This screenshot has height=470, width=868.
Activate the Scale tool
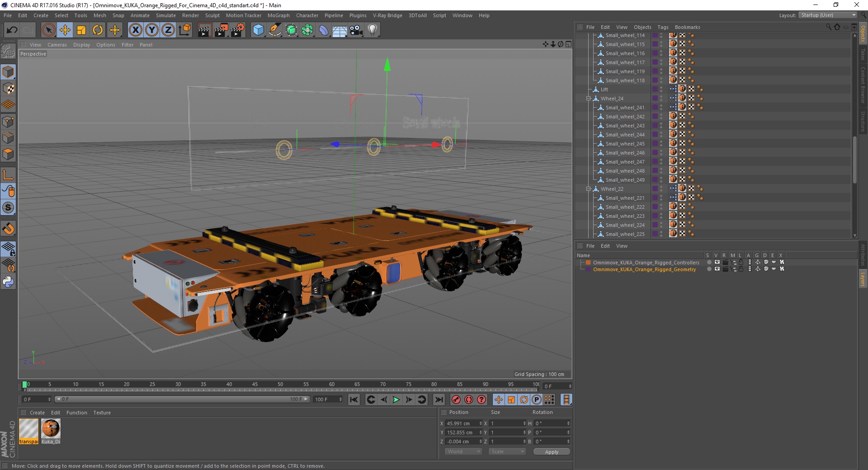tap(81, 30)
